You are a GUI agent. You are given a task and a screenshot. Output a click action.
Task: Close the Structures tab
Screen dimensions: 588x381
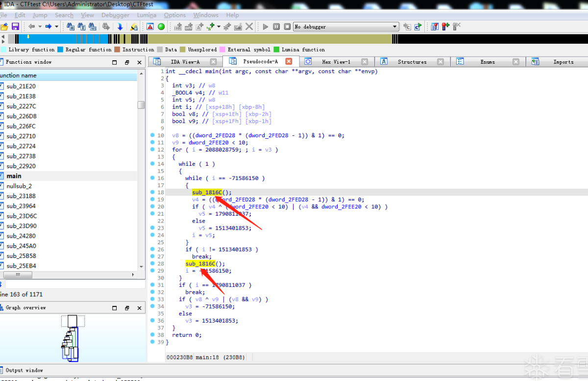pos(441,62)
